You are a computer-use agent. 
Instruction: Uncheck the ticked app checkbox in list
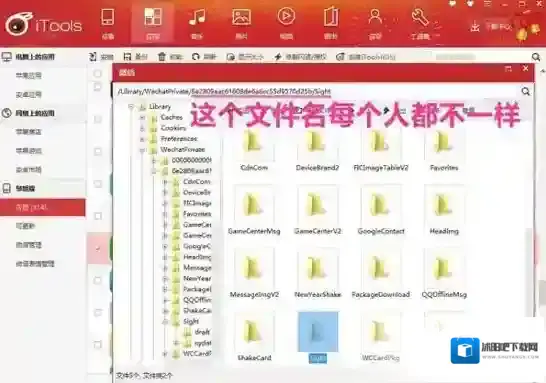click(98, 248)
